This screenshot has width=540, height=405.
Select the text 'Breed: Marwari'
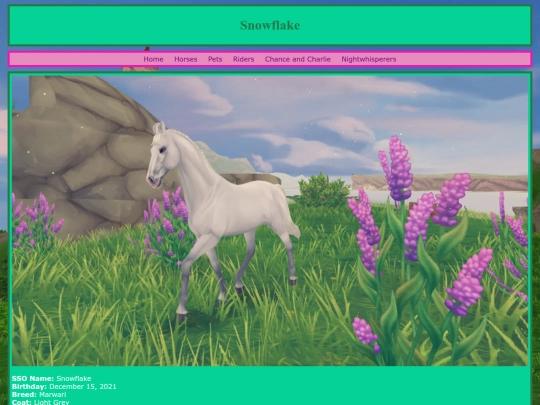(x=39, y=394)
